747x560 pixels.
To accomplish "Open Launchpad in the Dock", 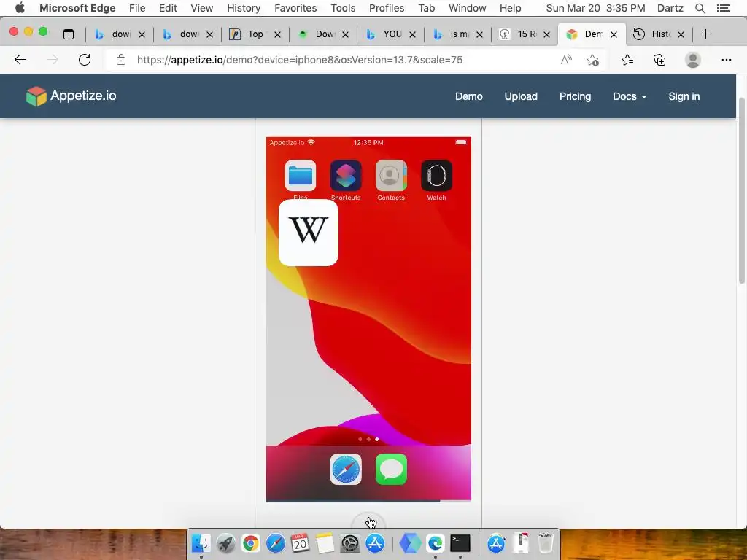I will pos(226,542).
